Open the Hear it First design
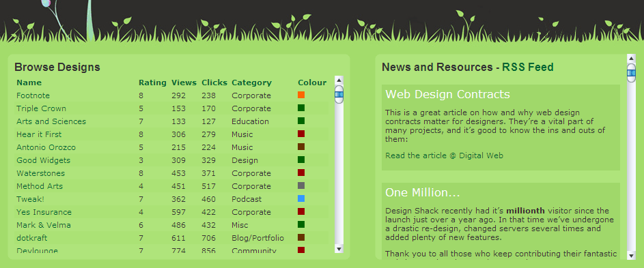This screenshot has height=268, width=644. click(x=39, y=134)
